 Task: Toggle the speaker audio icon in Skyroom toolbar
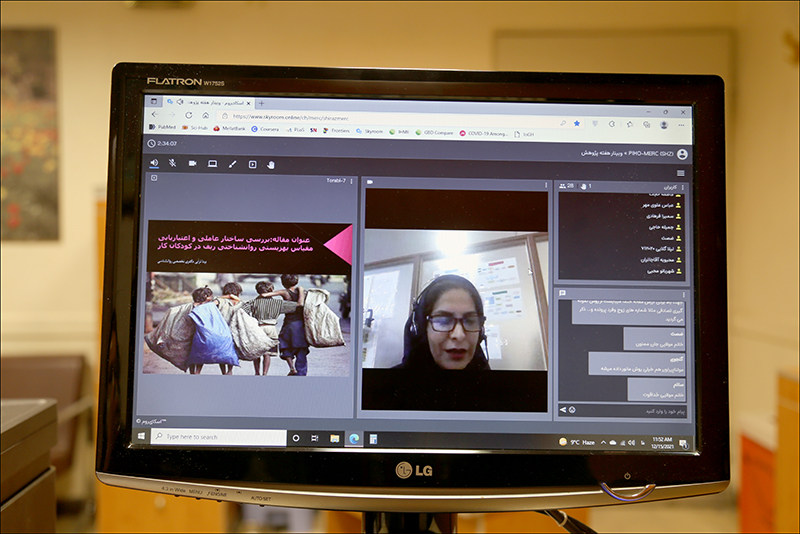(154, 163)
